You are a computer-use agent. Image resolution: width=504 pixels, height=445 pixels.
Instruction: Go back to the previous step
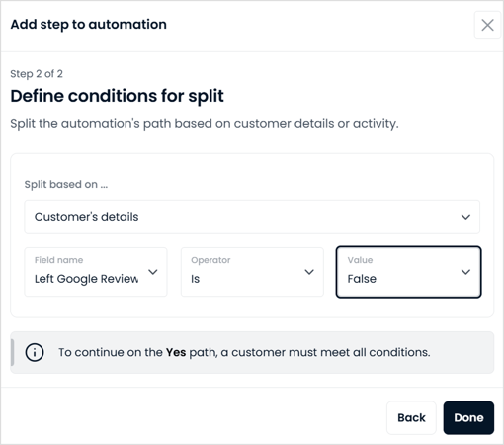point(411,417)
